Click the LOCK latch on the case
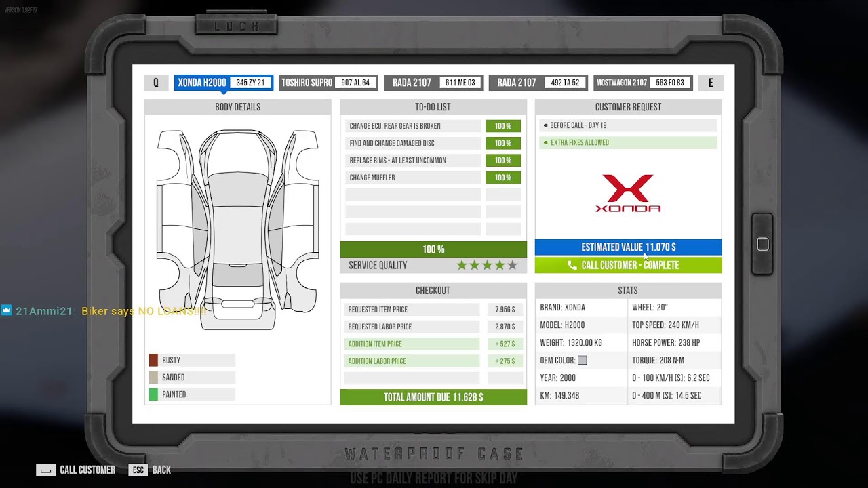The width and height of the screenshot is (868, 488). click(x=237, y=26)
